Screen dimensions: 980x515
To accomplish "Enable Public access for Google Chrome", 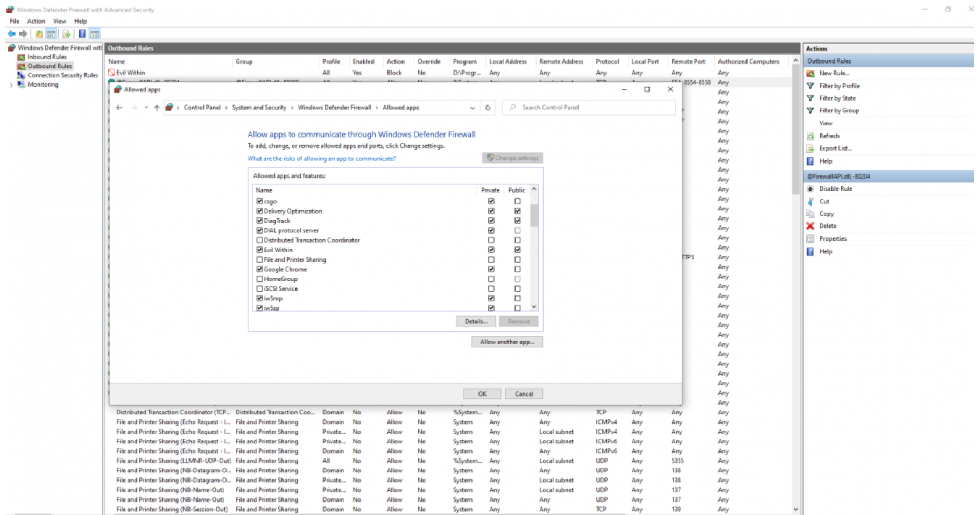I will pyautogui.click(x=517, y=269).
